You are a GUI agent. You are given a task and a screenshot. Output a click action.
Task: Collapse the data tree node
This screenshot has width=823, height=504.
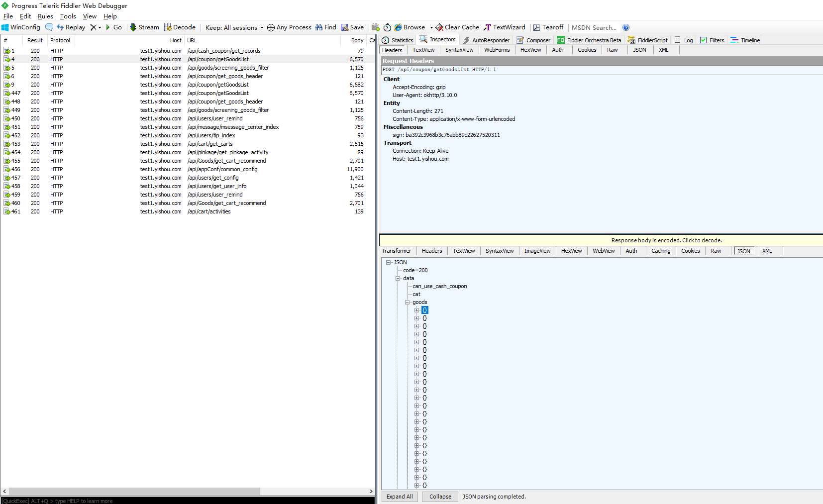(398, 278)
